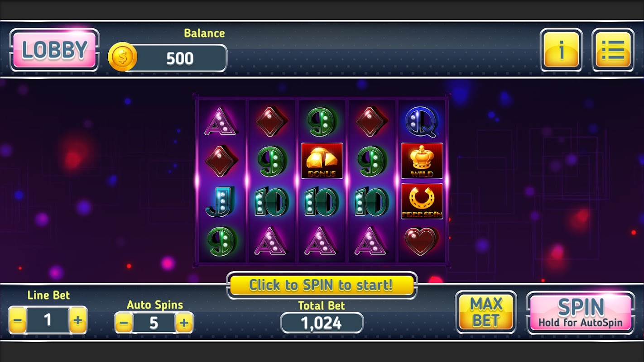Increase Auto Spins with plus button
This screenshot has width=644, height=362.
click(x=184, y=323)
